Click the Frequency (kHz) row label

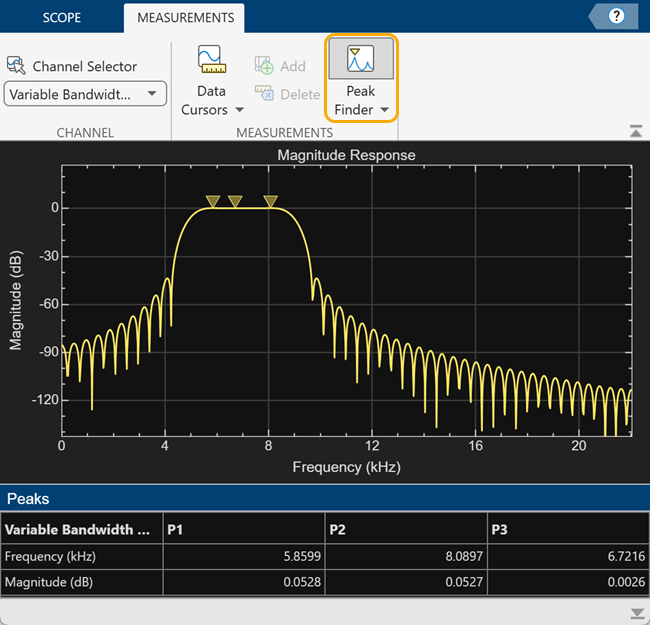pos(50,556)
